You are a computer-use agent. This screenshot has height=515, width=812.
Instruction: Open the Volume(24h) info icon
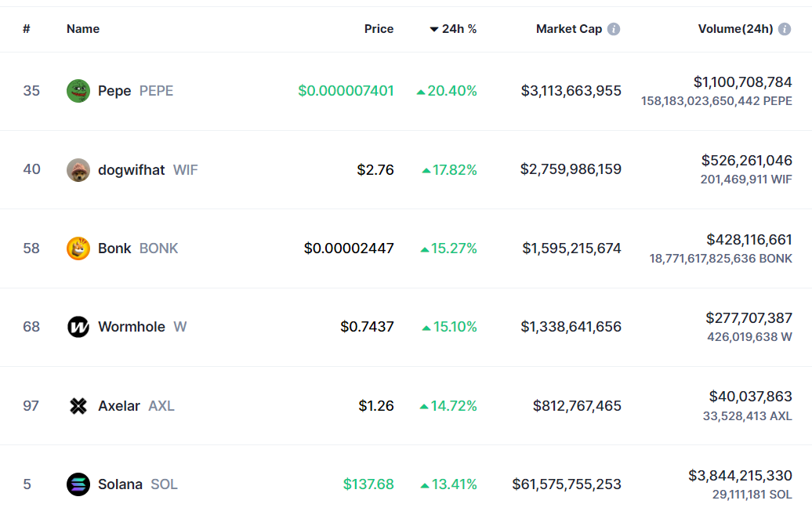(785, 29)
